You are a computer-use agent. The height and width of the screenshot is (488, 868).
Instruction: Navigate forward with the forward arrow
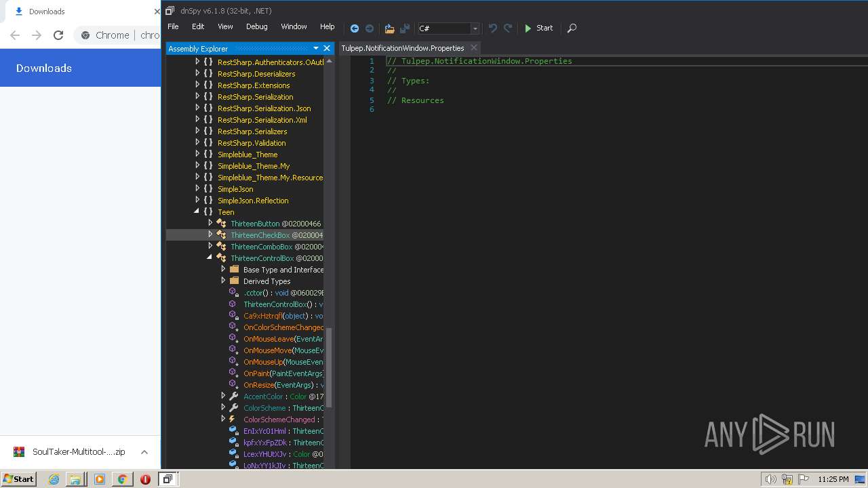pos(370,28)
